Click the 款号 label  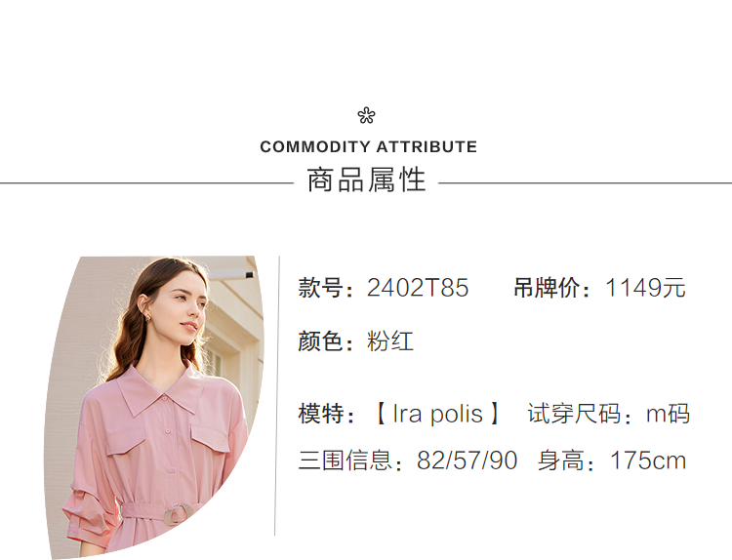[x=321, y=289]
